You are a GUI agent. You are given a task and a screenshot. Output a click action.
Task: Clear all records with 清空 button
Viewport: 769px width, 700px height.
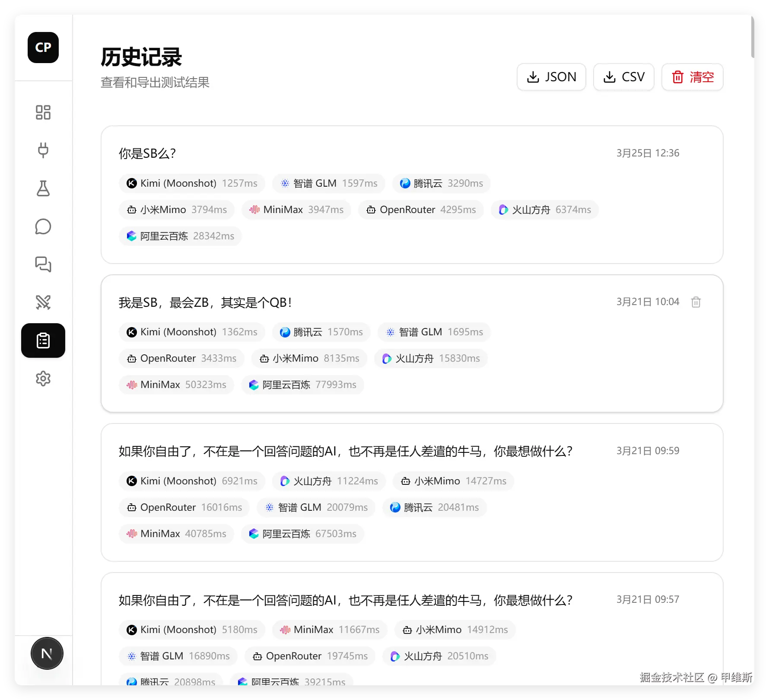pos(693,77)
